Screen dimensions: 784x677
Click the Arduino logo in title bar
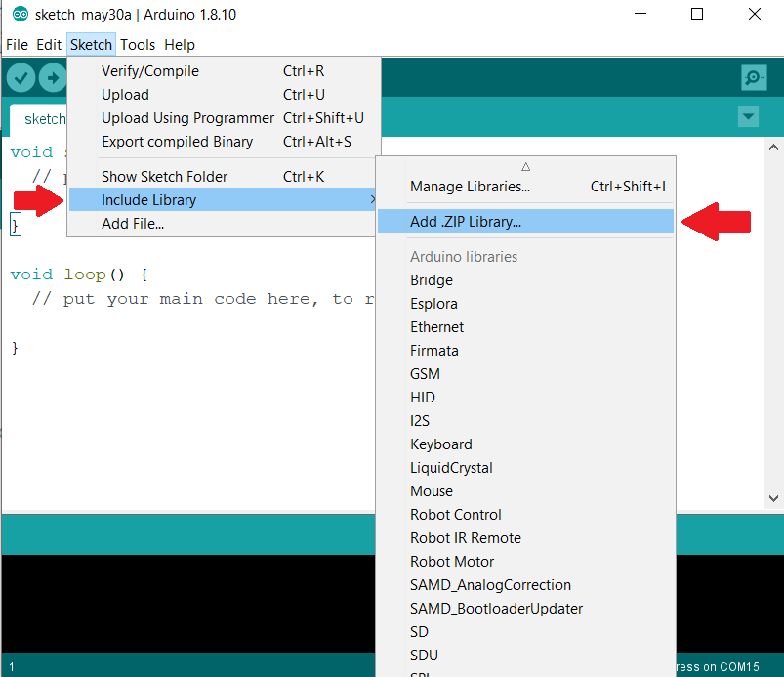pyautogui.click(x=21, y=14)
